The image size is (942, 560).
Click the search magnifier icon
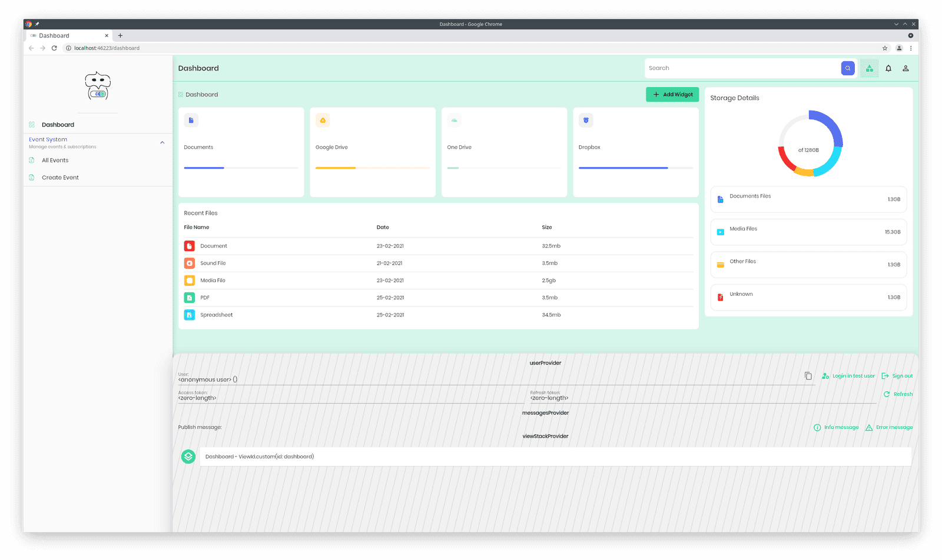(847, 68)
